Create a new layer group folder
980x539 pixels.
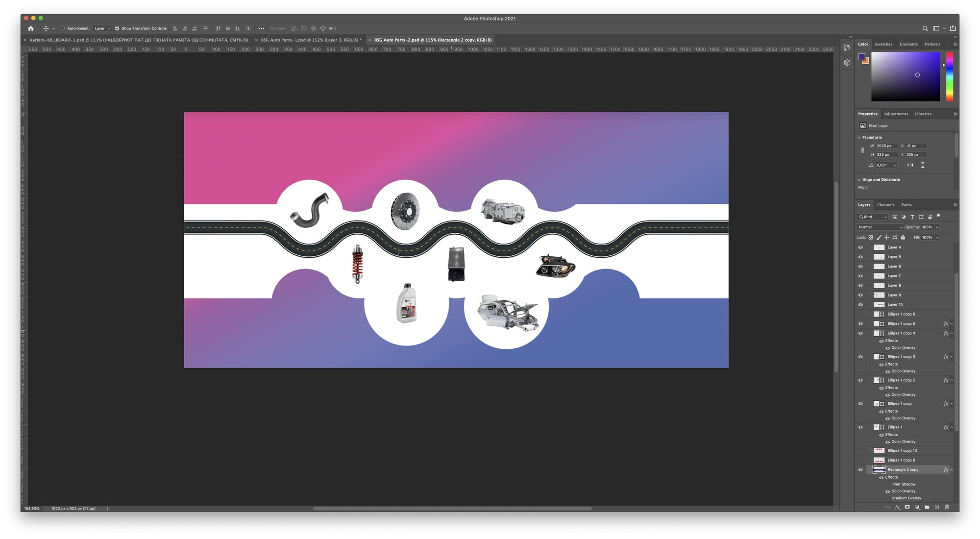[927, 507]
